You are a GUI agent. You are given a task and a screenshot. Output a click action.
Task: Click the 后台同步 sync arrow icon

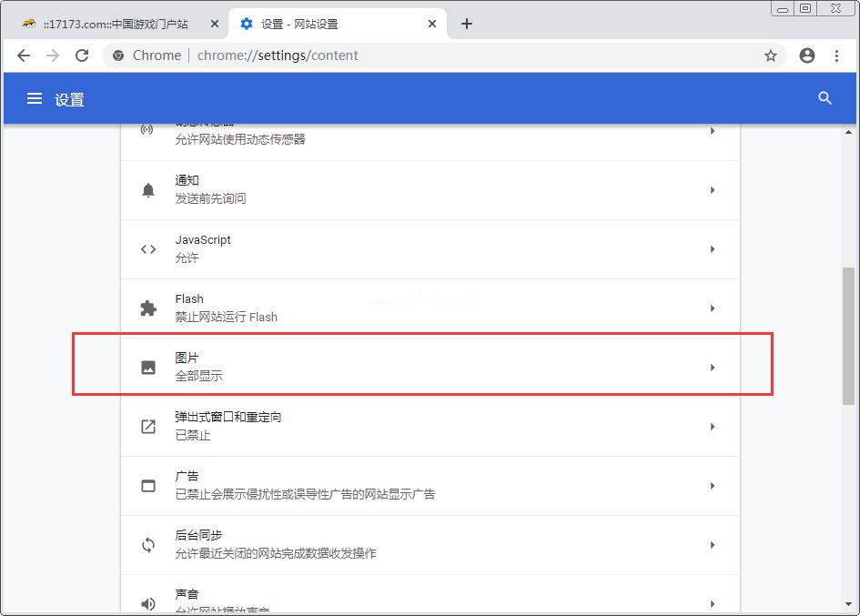click(148, 544)
